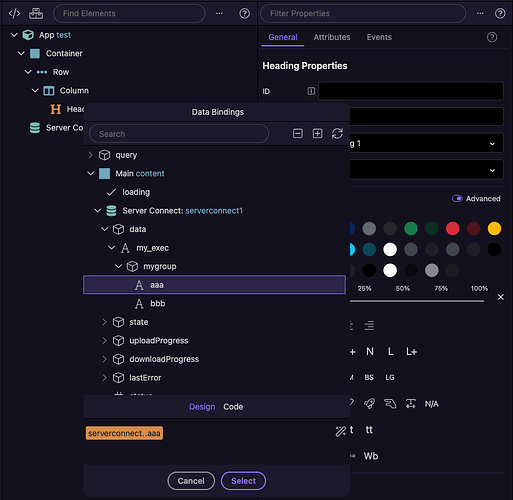Open the components toolbox icon
This screenshot has height=500, width=513.
36,13
